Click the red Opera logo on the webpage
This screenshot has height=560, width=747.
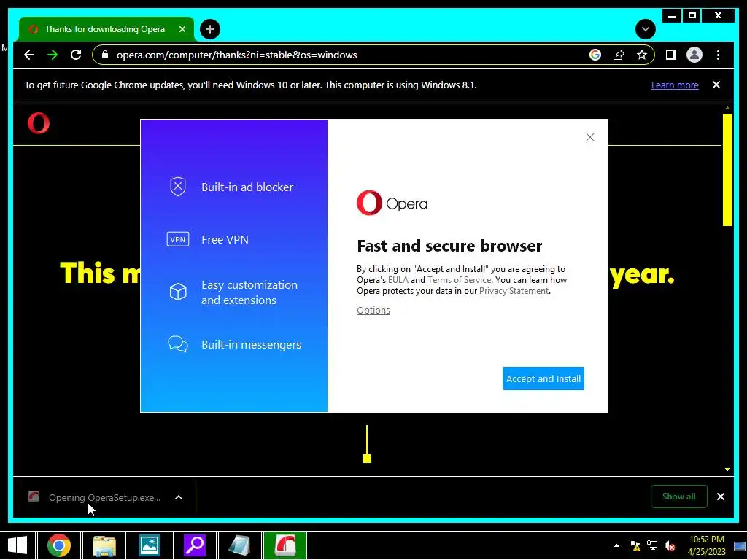click(x=39, y=123)
